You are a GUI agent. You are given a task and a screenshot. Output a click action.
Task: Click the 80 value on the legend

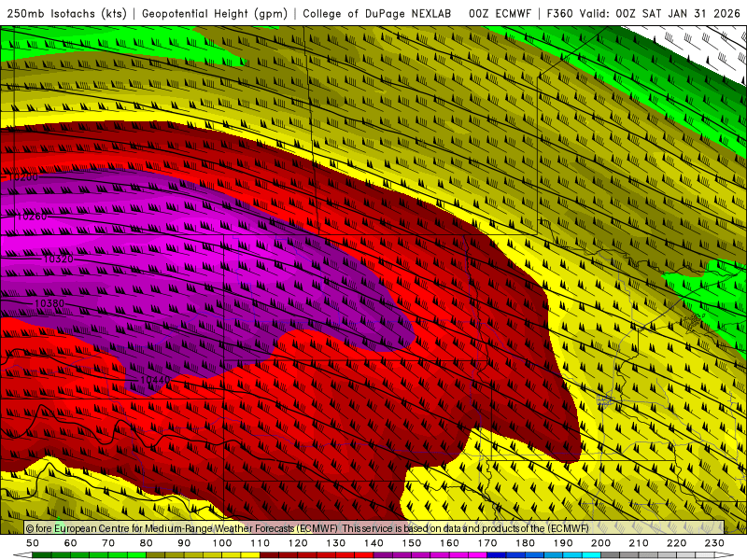point(147,543)
